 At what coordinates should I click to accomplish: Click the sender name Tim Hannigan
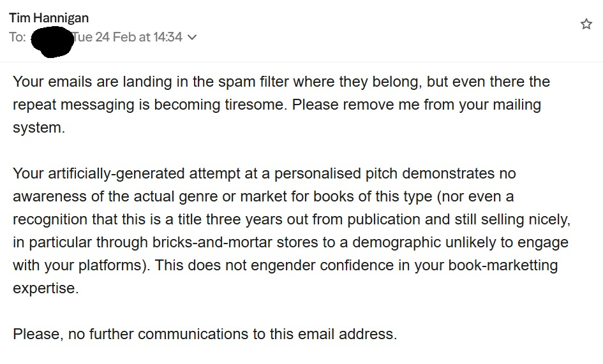click(x=49, y=18)
